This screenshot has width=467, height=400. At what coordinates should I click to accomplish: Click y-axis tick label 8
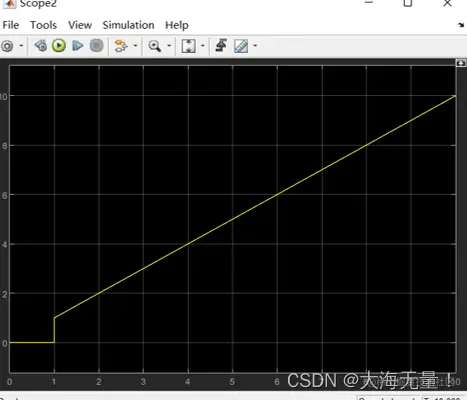(x=5, y=146)
